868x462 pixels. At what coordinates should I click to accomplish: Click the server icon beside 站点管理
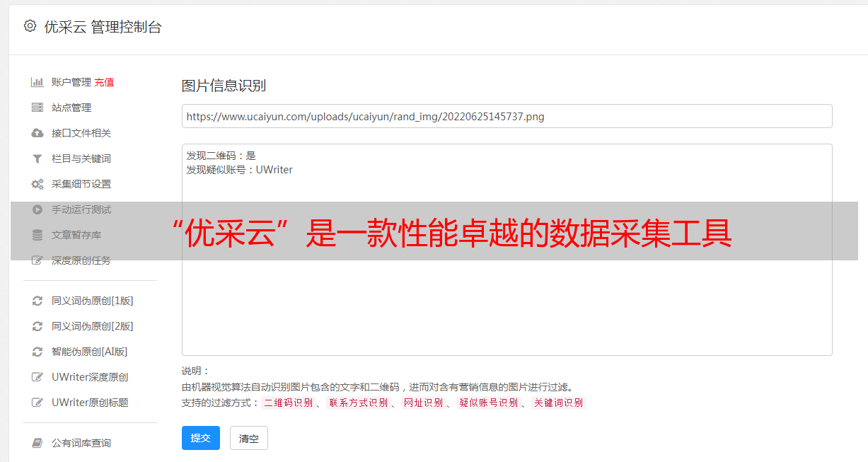click(x=37, y=108)
